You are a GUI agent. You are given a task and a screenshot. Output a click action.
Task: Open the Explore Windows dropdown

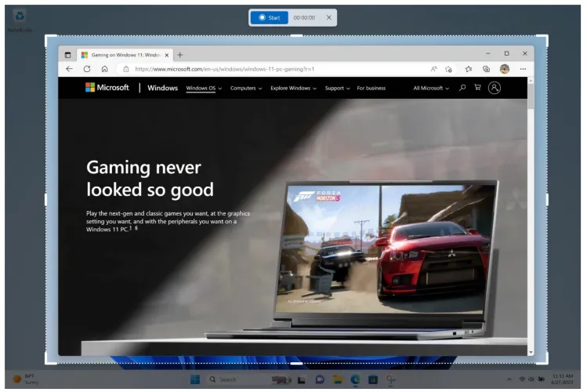293,89
